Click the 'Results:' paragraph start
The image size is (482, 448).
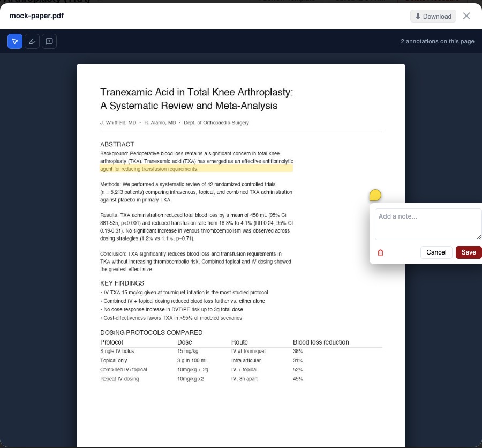tap(109, 215)
